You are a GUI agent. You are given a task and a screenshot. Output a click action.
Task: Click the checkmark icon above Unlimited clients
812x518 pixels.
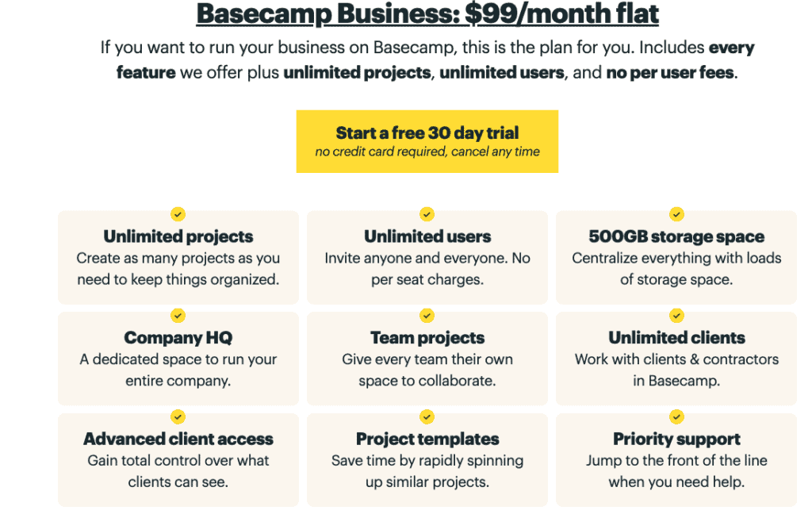pyautogui.click(x=676, y=316)
